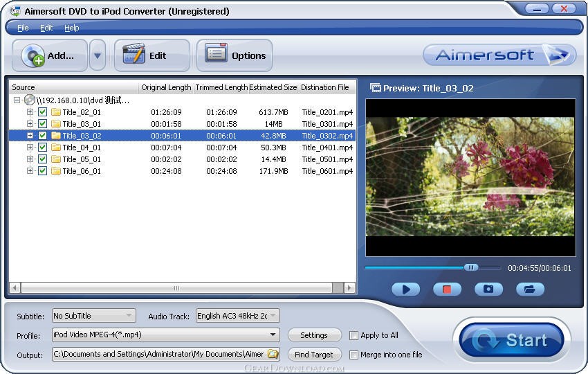Click the preview film icon beside Preview title
588x374 pixels.
(x=376, y=88)
